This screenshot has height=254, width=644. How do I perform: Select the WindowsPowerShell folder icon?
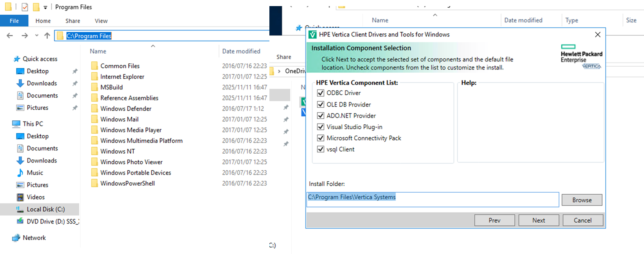[x=95, y=183]
